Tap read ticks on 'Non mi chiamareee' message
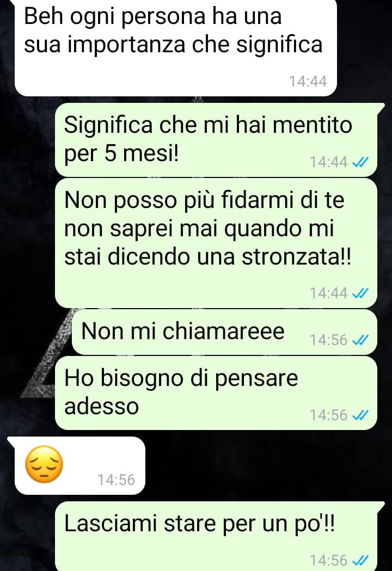The image size is (392, 571). 360,340
